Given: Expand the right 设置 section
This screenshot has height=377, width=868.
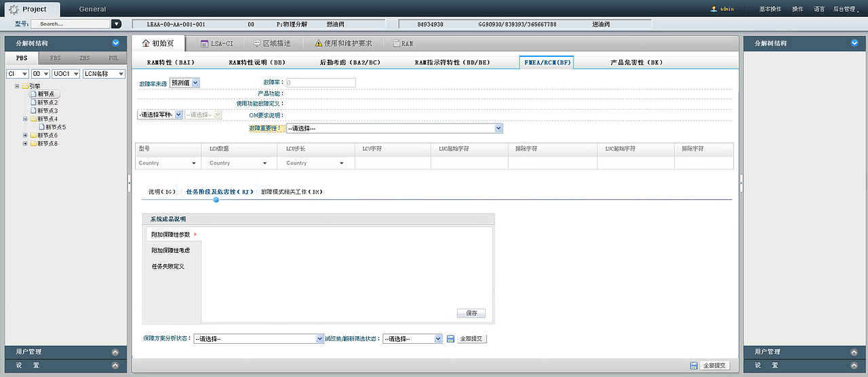Looking at the screenshot, I should coord(854,365).
